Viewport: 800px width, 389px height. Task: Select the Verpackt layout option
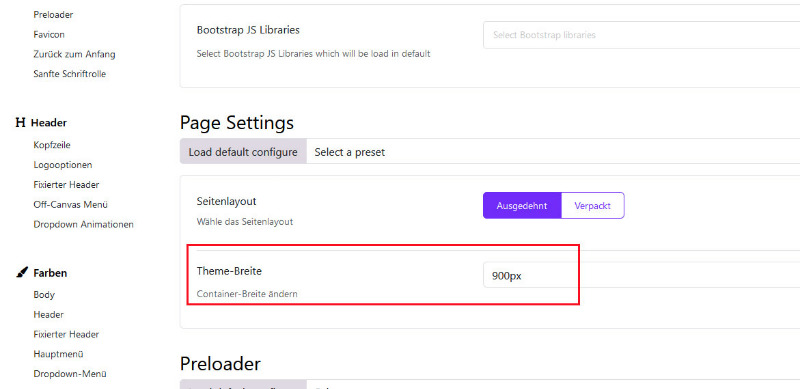click(x=592, y=206)
